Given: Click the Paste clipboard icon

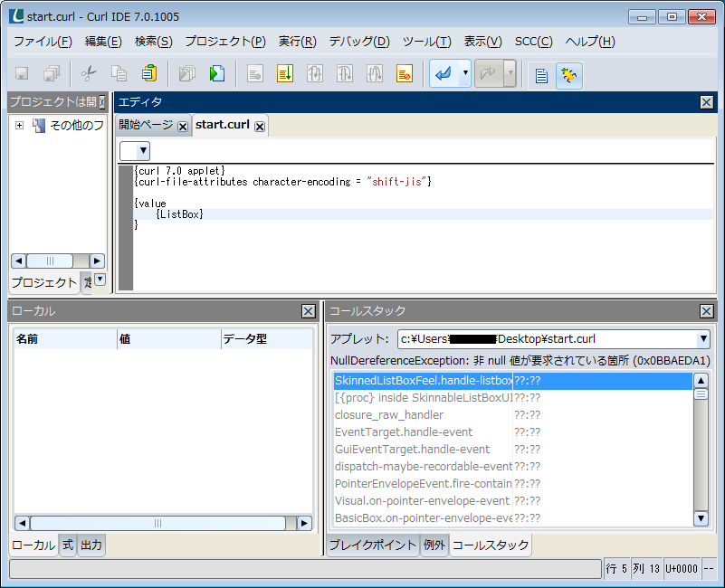Looking at the screenshot, I should [148, 73].
